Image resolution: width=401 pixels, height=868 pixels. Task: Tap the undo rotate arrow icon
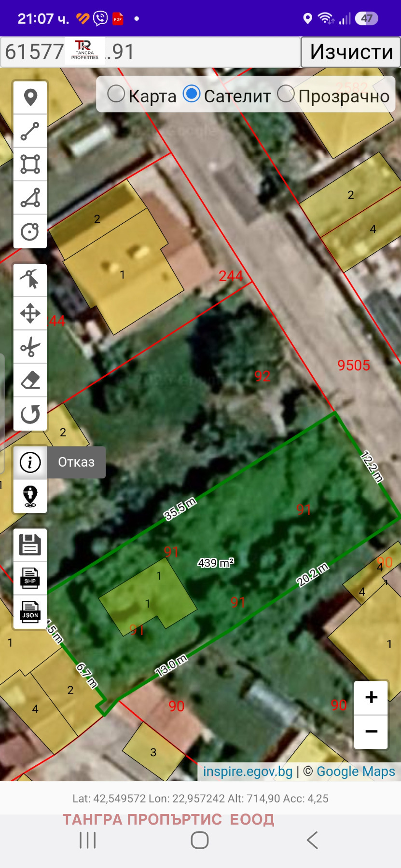(30, 414)
